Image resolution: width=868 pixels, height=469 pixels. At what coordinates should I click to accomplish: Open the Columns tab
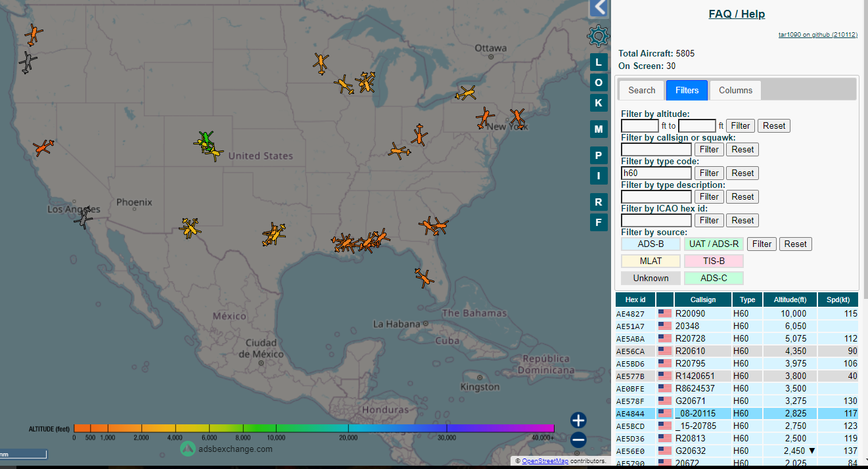point(735,91)
